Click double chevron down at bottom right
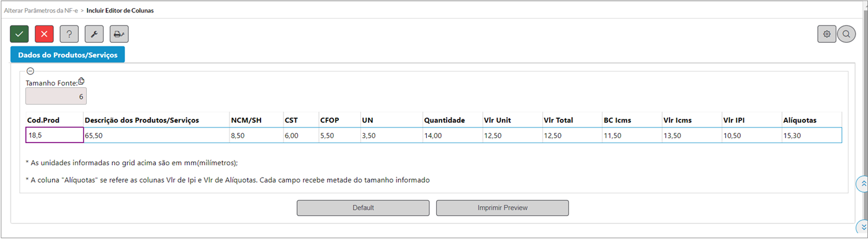Screen dimensions: 868x239 pos(862,227)
